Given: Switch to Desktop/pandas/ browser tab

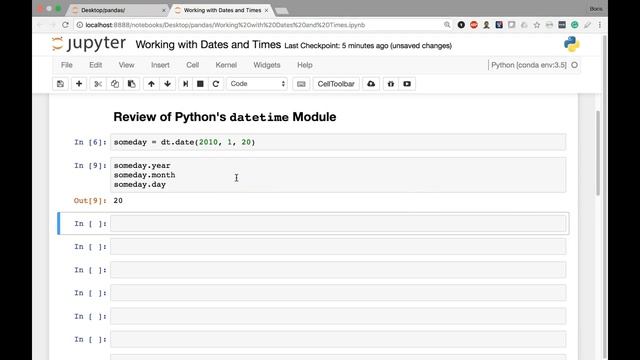Looking at the screenshot, I should (x=117, y=10).
